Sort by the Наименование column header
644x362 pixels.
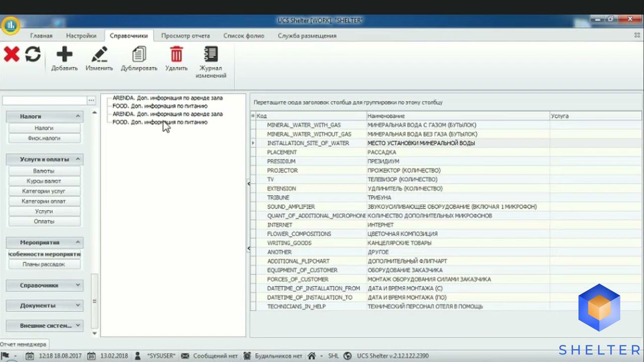click(x=458, y=116)
